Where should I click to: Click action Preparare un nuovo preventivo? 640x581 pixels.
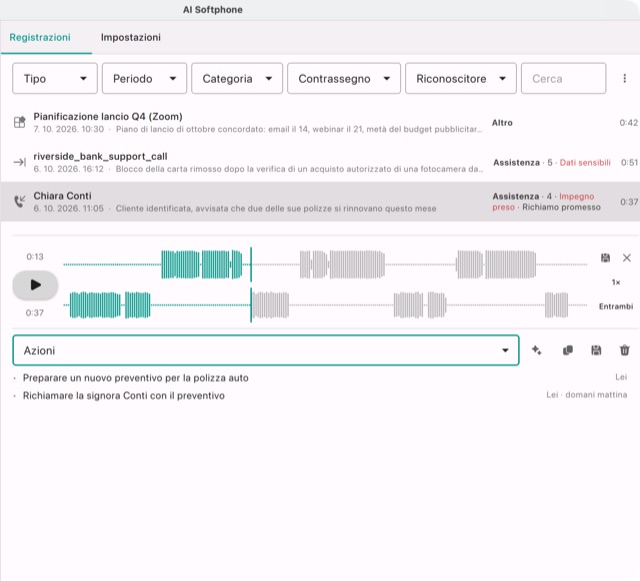pyautogui.click(x=136, y=378)
